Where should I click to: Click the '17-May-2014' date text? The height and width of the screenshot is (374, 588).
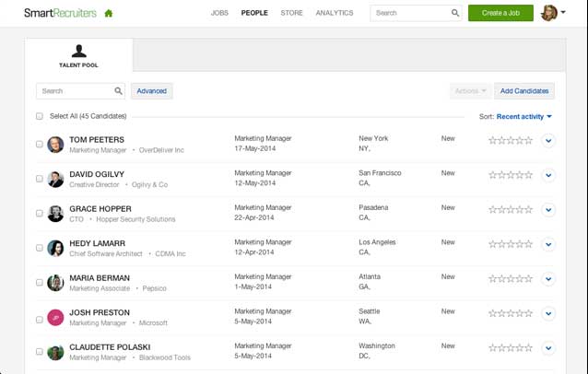[255, 149]
